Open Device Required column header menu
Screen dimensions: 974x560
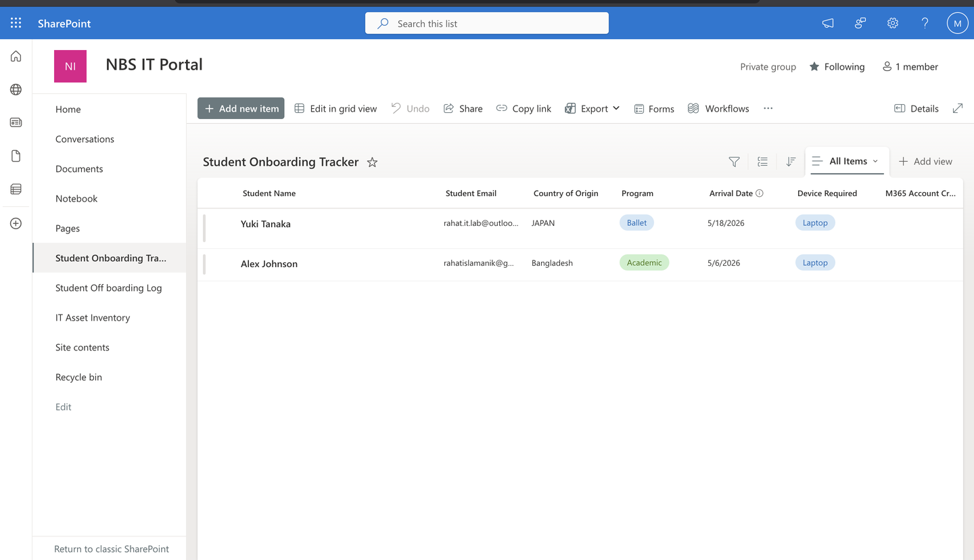coord(827,193)
